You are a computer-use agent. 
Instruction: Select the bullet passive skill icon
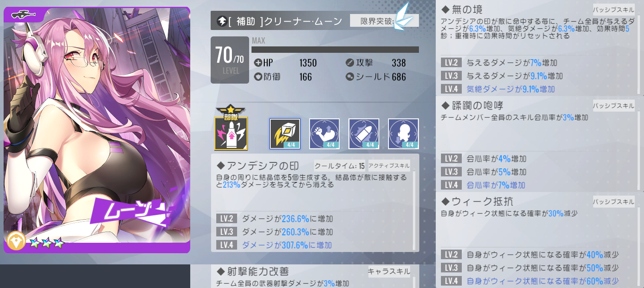(x=364, y=134)
